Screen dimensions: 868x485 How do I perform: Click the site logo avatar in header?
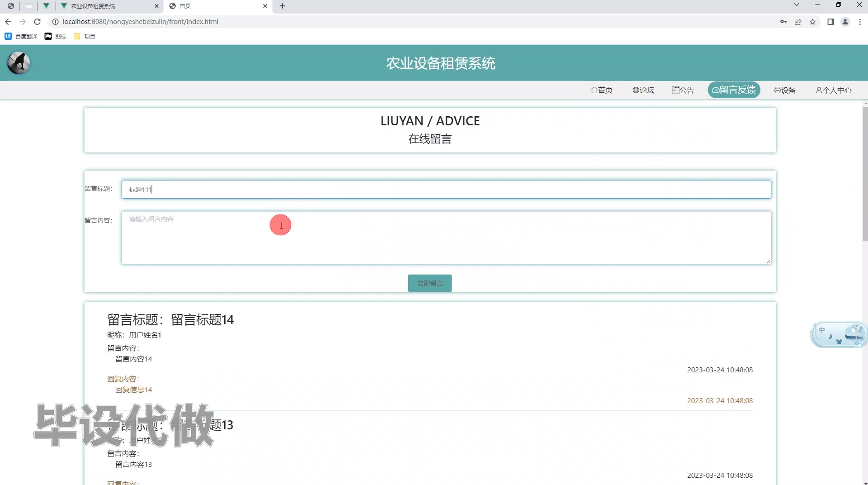point(19,63)
